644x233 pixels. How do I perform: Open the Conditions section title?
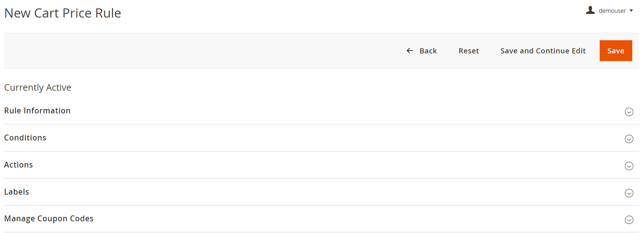25,138
